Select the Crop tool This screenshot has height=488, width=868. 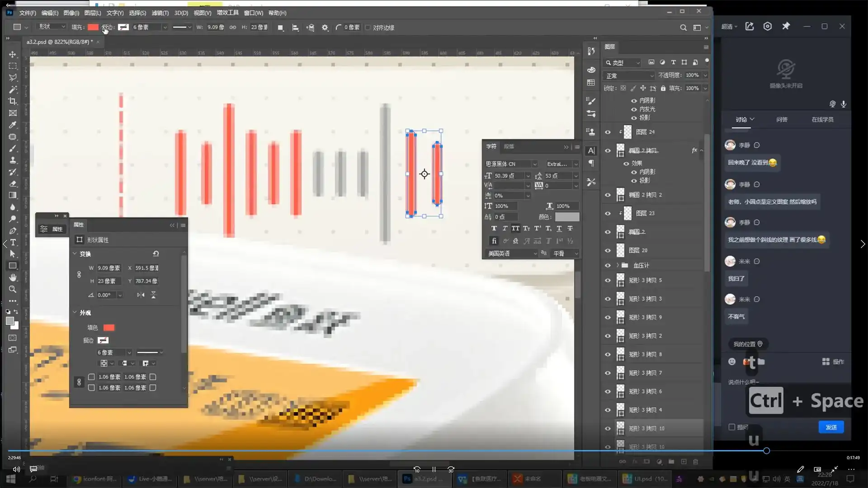pos(13,101)
